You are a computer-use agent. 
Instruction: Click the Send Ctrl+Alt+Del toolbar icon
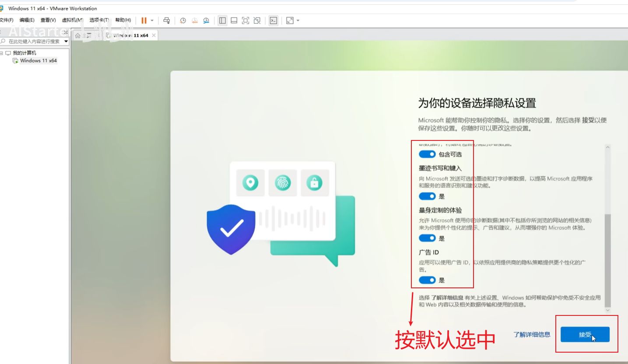166,21
